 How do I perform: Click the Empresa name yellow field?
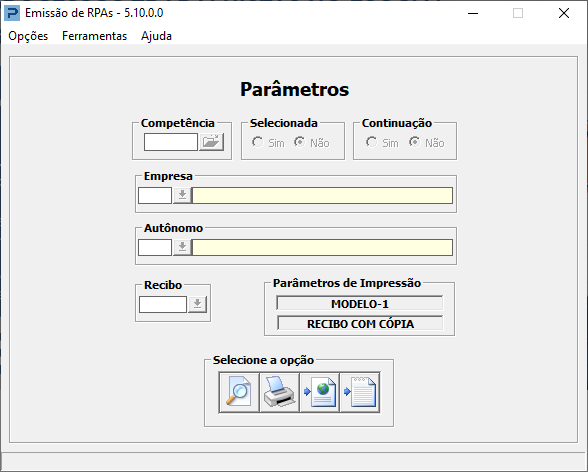(x=322, y=195)
